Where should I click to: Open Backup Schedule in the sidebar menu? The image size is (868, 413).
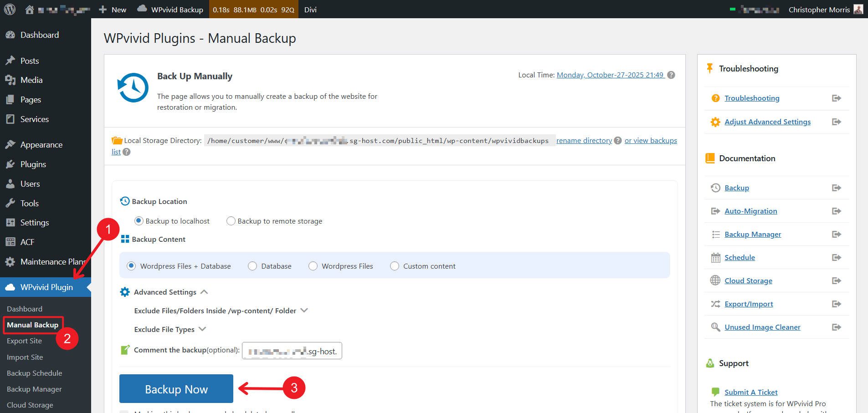point(34,373)
